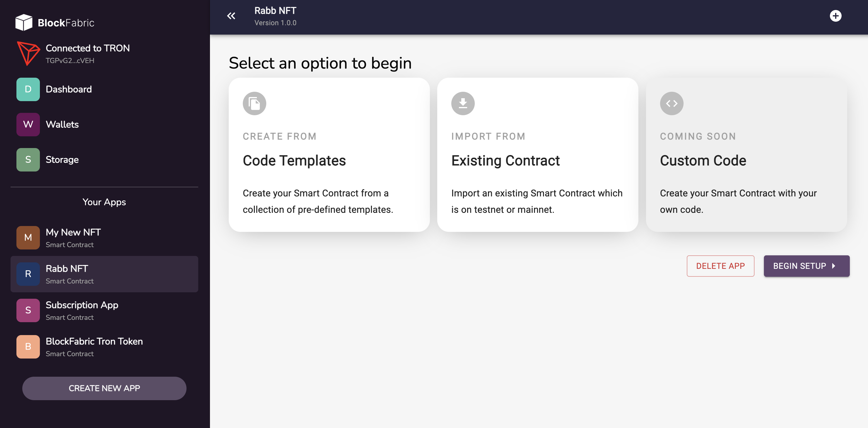This screenshot has width=868, height=428.
Task: Open the Dashboard via its D icon
Action: [28, 89]
